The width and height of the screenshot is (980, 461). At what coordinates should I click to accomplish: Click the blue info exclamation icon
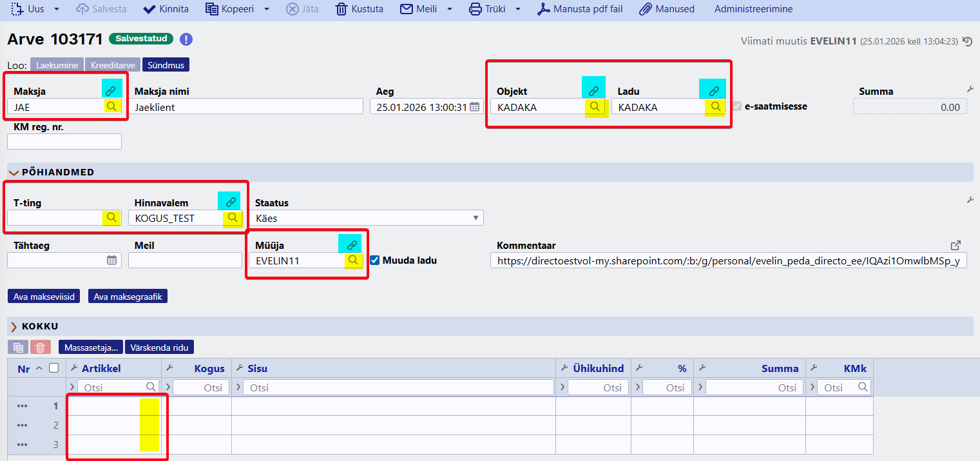[x=186, y=39]
